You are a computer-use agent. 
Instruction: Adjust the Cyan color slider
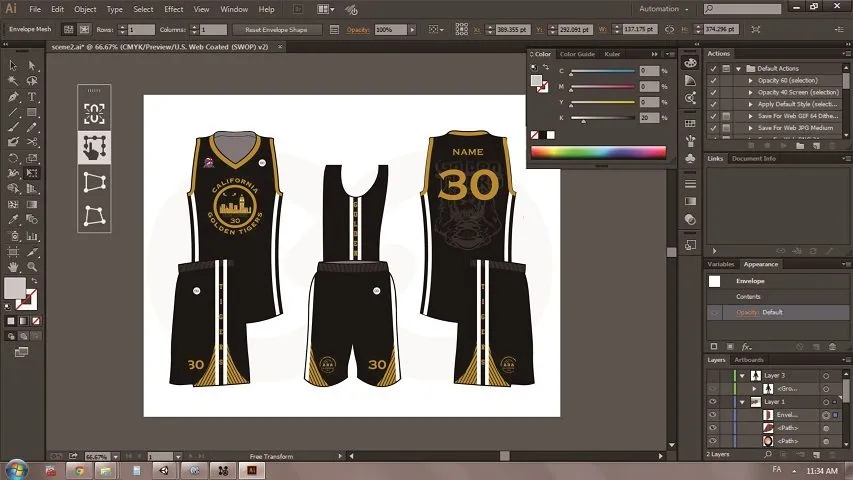point(602,71)
